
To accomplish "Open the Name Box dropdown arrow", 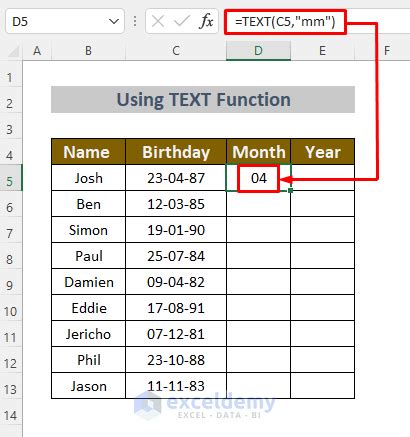I will coord(114,22).
